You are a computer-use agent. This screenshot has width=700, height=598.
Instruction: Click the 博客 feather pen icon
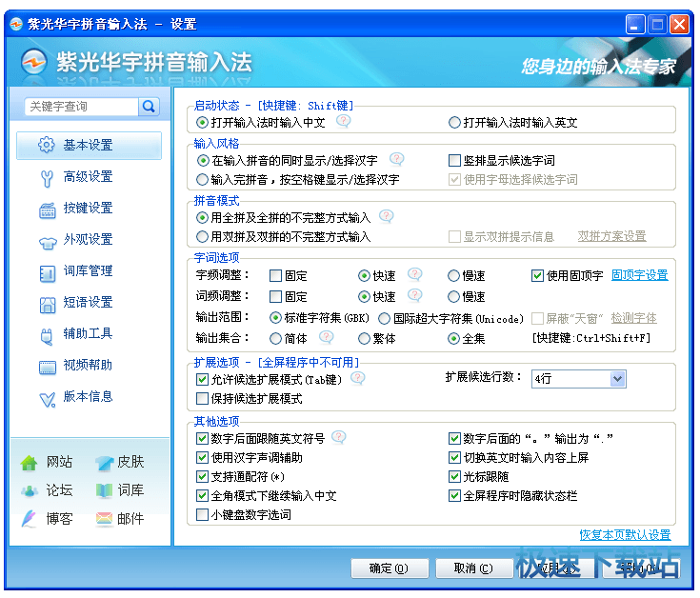[29, 519]
